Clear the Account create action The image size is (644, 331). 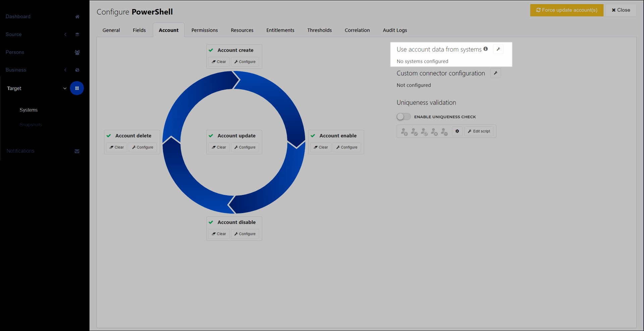[x=219, y=62]
